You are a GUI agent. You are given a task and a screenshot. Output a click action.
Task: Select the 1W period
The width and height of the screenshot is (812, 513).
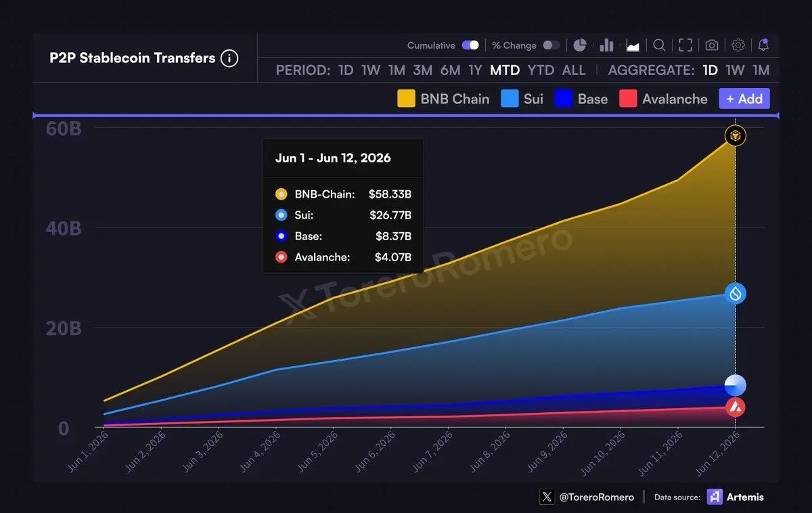pos(371,70)
